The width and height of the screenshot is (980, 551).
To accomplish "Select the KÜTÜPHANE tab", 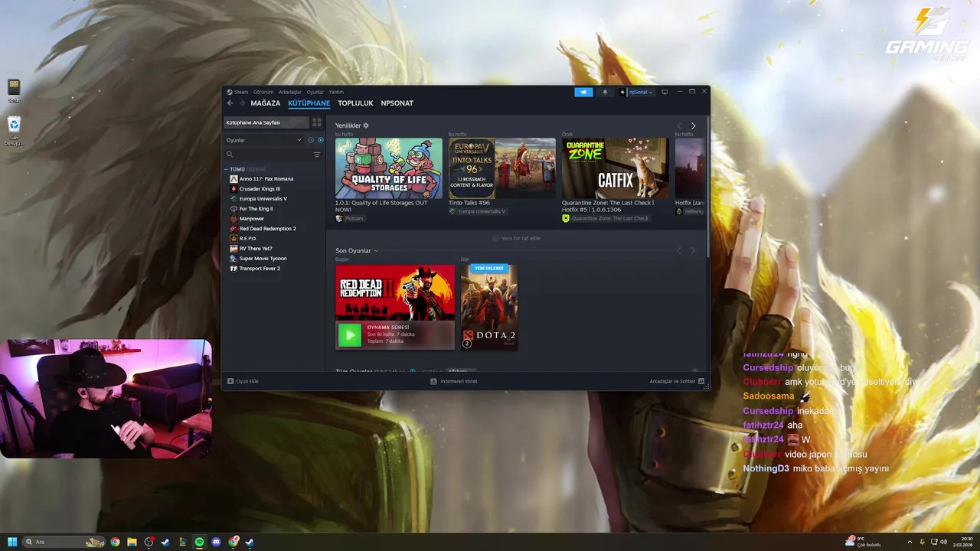I will (309, 103).
